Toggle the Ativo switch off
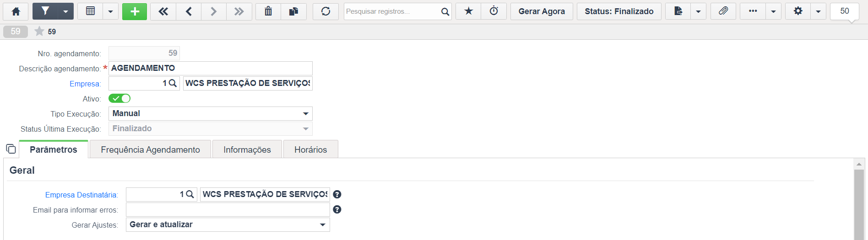Viewport: 868px width, 240px height. [x=119, y=98]
